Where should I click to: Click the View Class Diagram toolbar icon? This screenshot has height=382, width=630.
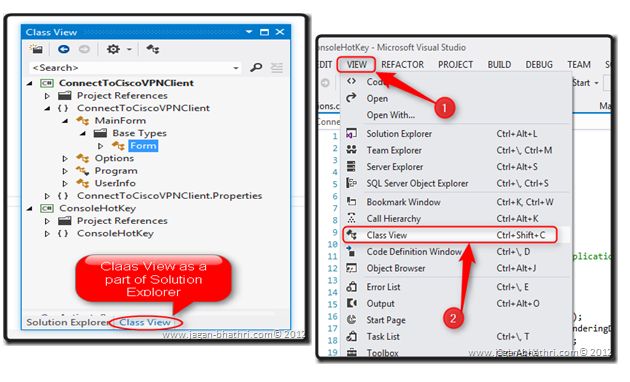[x=153, y=49]
